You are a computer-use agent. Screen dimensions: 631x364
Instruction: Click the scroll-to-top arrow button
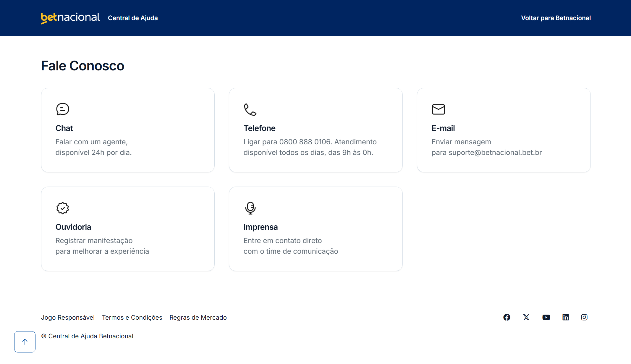(x=25, y=342)
